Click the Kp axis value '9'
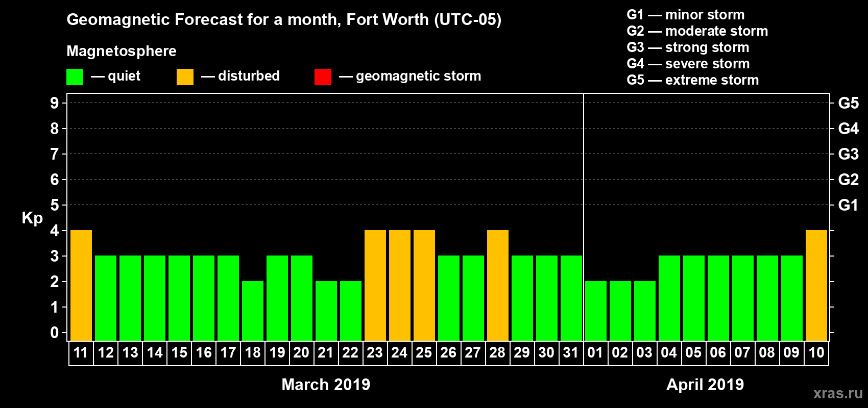868x408 pixels. [x=55, y=103]
